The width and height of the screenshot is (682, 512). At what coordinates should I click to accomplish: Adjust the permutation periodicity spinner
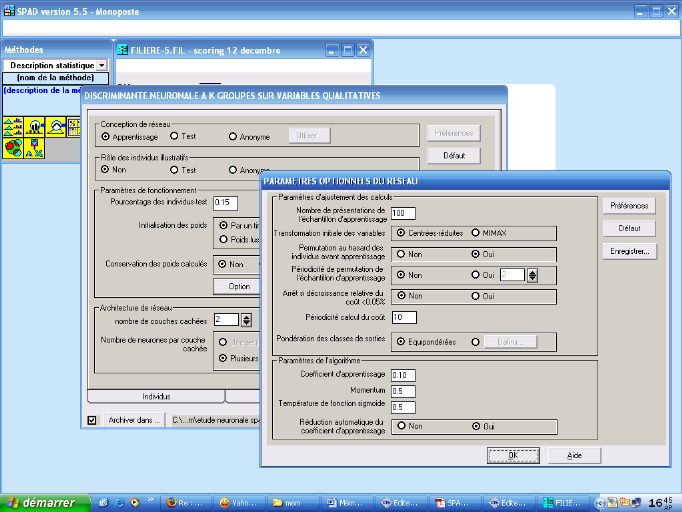532,275
